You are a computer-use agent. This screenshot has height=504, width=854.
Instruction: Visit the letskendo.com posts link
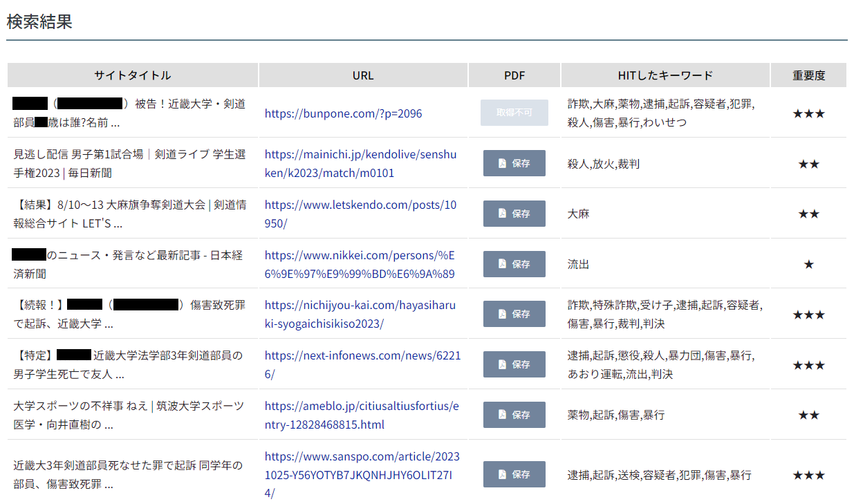pos(360,214)
